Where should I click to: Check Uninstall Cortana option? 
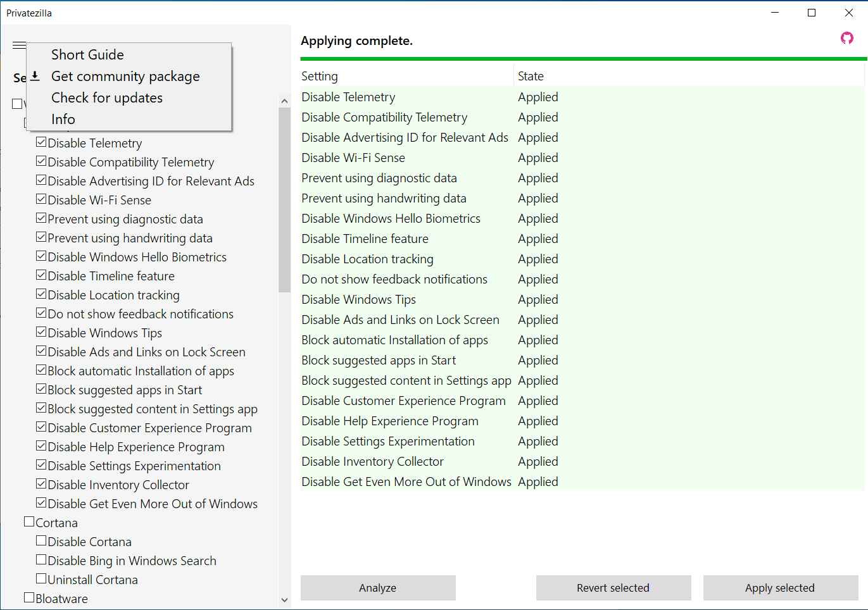(41, 579)
